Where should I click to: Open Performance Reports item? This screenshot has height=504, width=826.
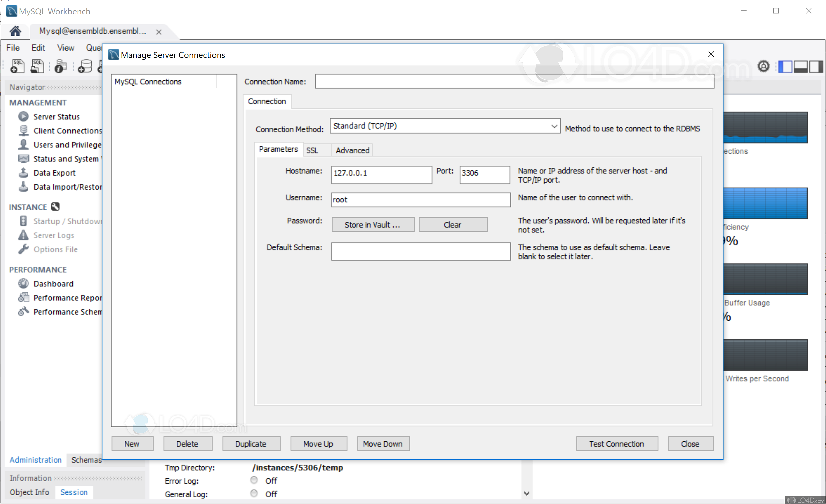point(60,298)
